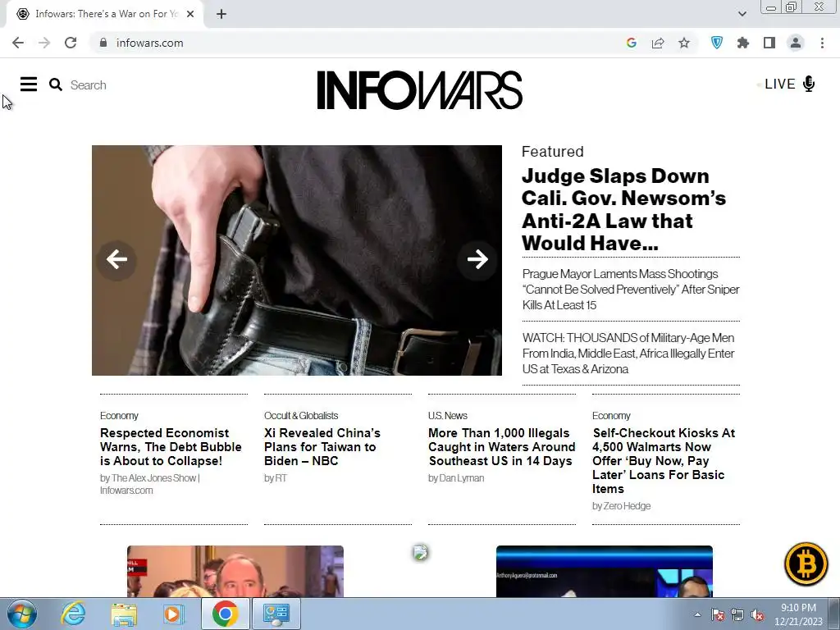The image size is (840, 630).
Task: Open the LIVE broadcast link
Action: pyautogui.click(x=779, y=84)
